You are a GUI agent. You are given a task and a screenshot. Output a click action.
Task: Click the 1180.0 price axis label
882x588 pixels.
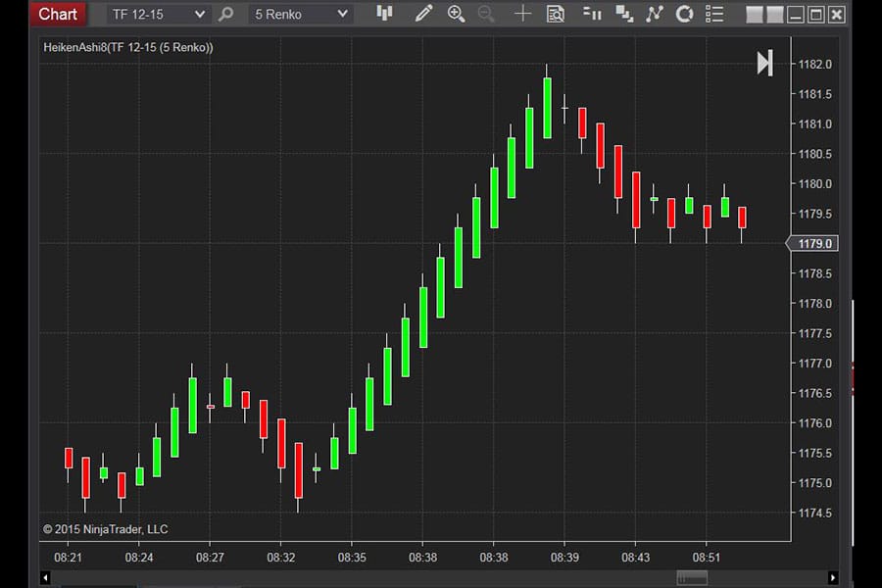pos(814,184)
